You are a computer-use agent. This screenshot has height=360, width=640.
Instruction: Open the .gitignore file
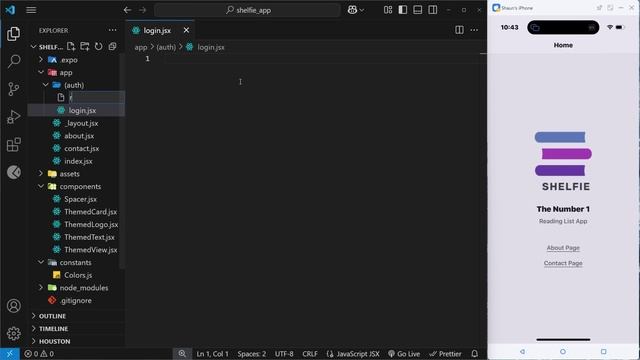coord(76,300)
